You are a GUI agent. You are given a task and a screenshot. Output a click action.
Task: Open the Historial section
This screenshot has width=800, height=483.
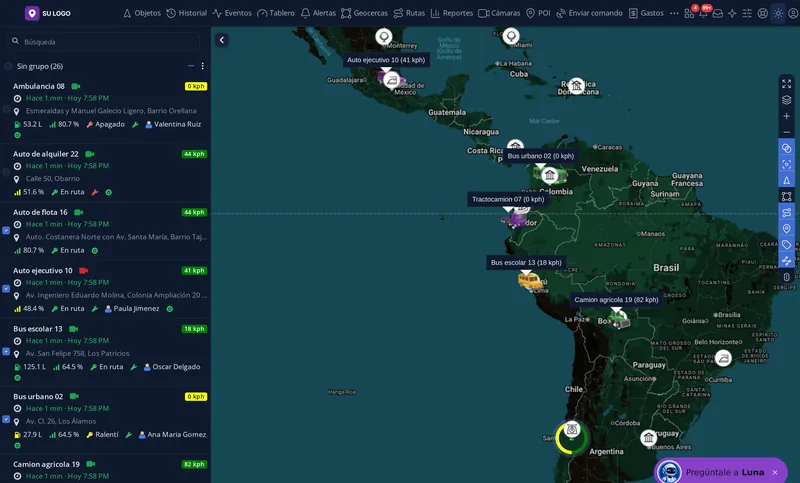coord(187,13)
